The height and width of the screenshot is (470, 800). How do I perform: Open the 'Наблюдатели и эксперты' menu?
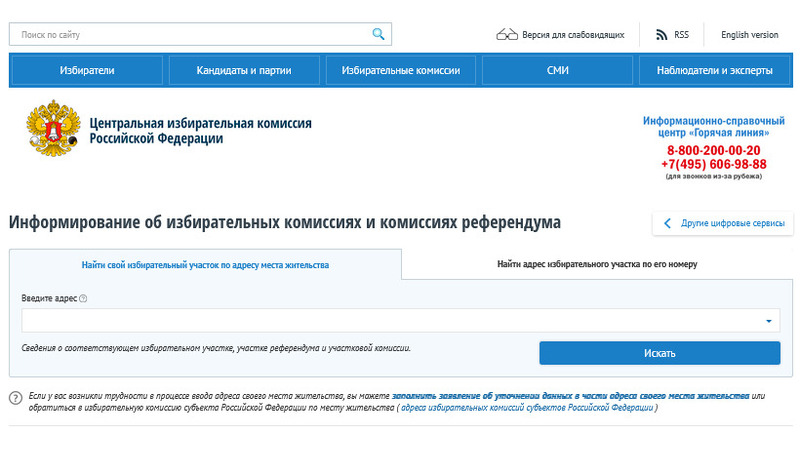(x=714, y=71)
